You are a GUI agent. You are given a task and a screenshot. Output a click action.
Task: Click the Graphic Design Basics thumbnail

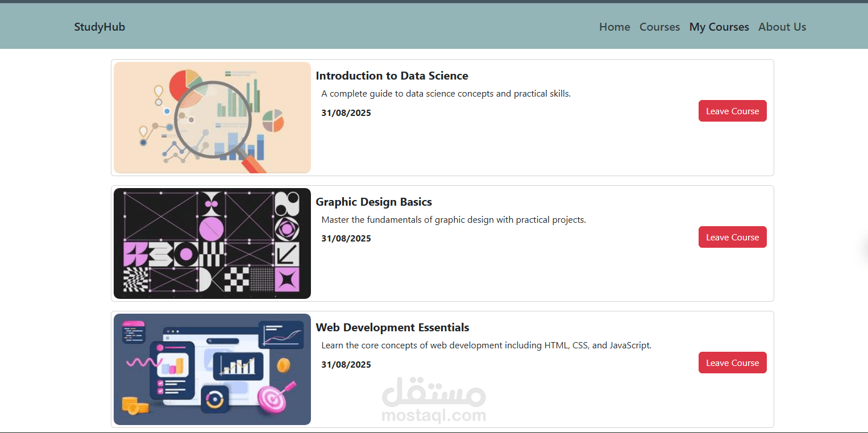tap(212, 243)
